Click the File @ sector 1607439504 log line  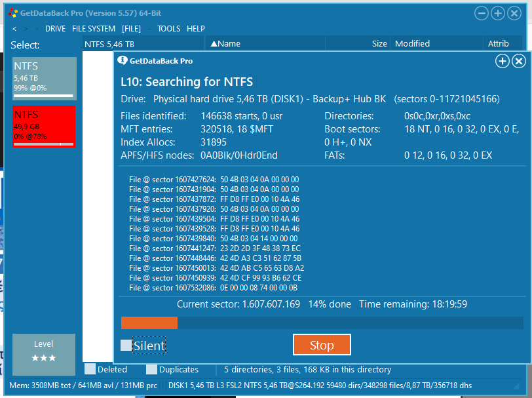point(214,219)
